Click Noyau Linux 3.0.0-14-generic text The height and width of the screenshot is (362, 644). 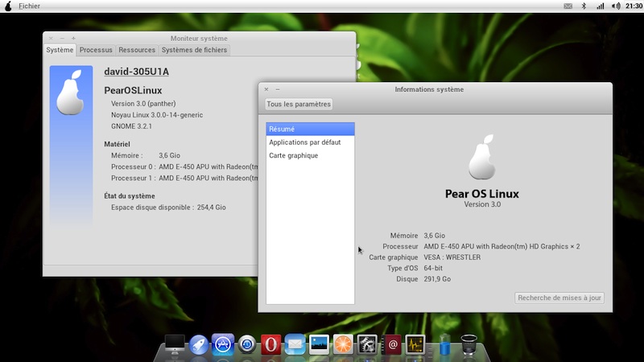(157, 115)
